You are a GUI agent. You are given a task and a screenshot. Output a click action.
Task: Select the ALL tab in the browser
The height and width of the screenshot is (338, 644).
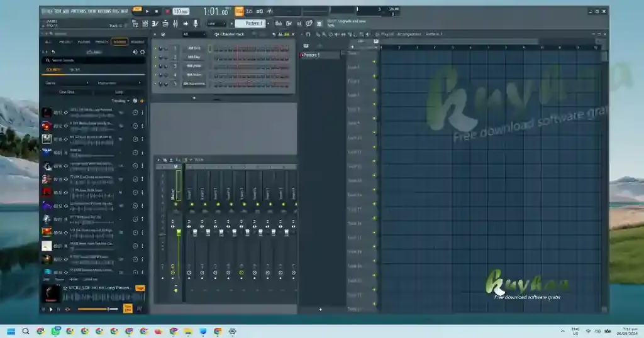pyautogui.click(x=48, y=42)
